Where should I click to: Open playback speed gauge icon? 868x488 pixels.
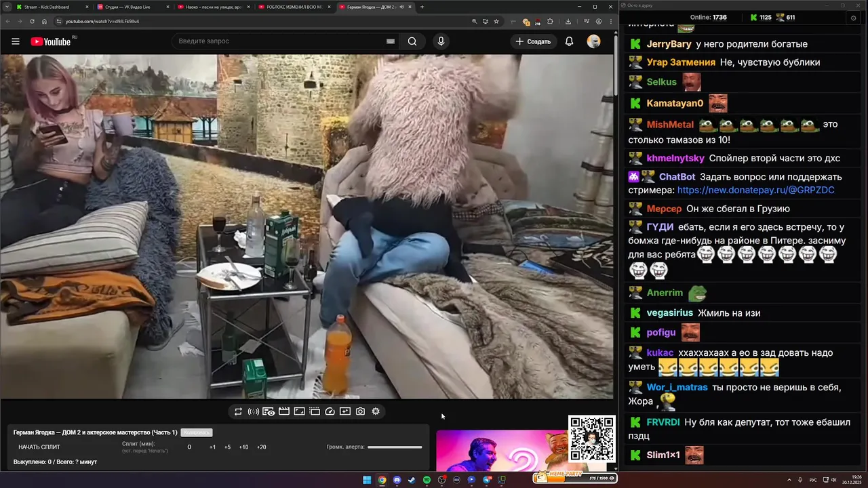330,411
